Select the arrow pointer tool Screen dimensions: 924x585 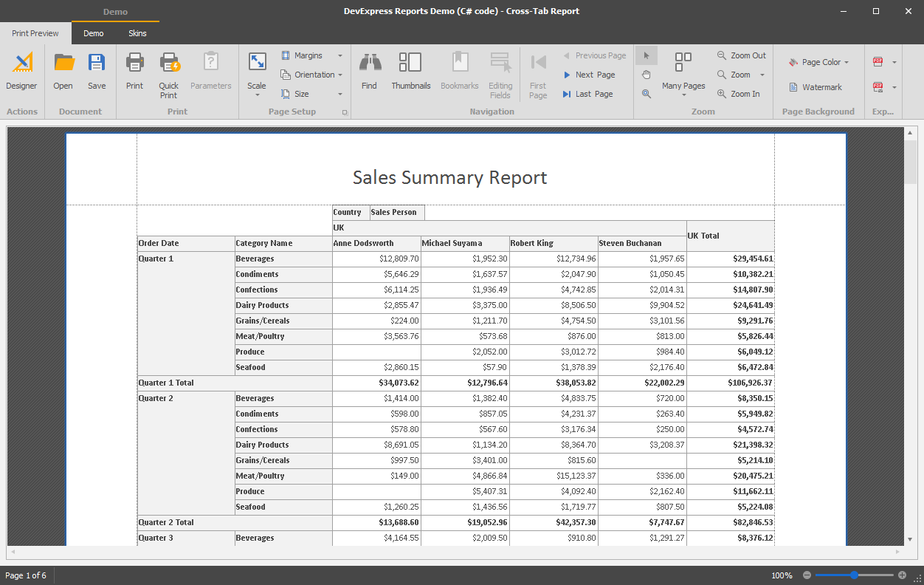(x=647, y=55)
